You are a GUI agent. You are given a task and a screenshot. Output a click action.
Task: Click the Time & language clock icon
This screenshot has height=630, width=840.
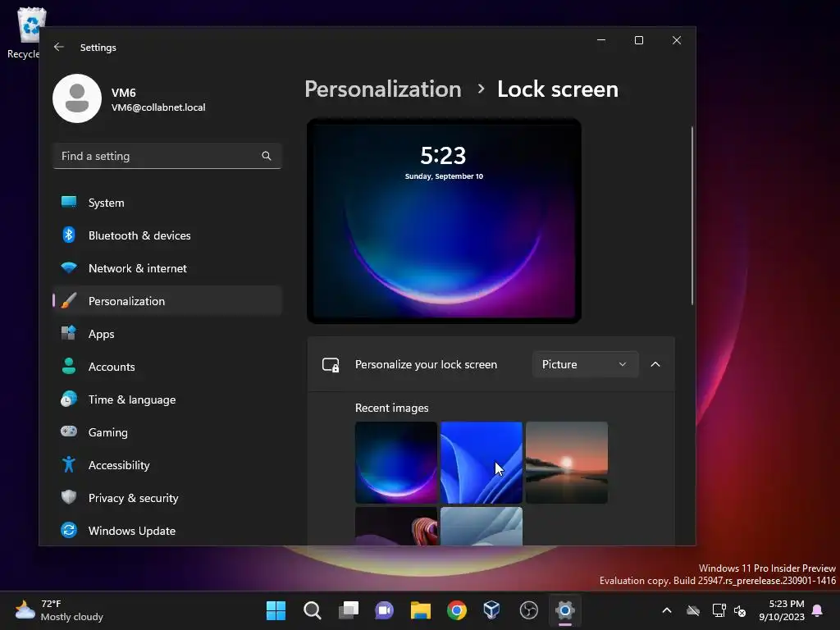click(69, 399)
